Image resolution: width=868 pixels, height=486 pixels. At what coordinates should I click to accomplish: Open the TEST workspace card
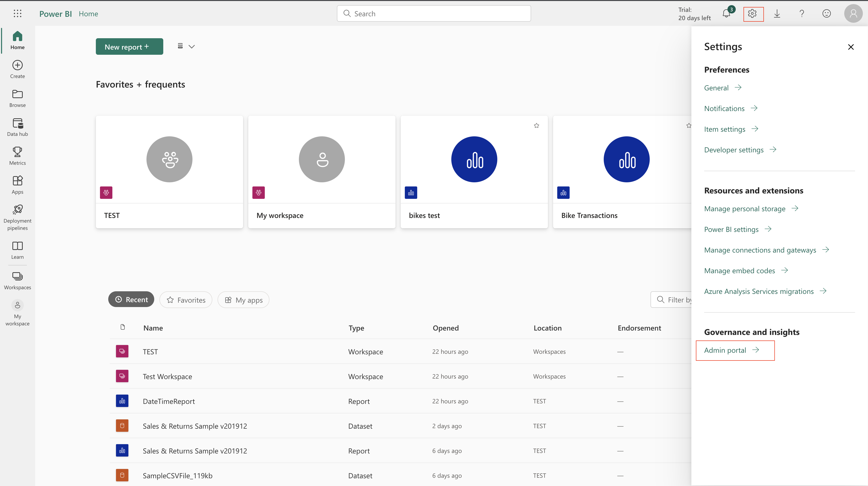point(169,172)
